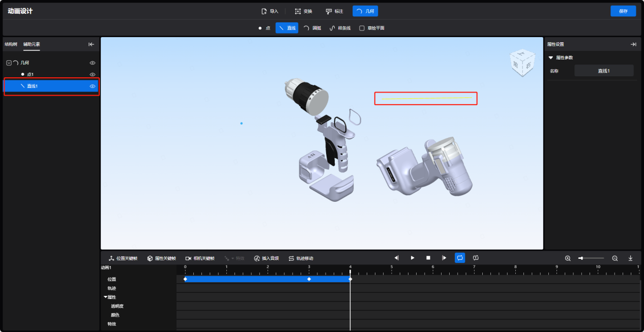Select the 圆弧 arc tool
This screenshot has height=332, width=644.
coord(312,28)
